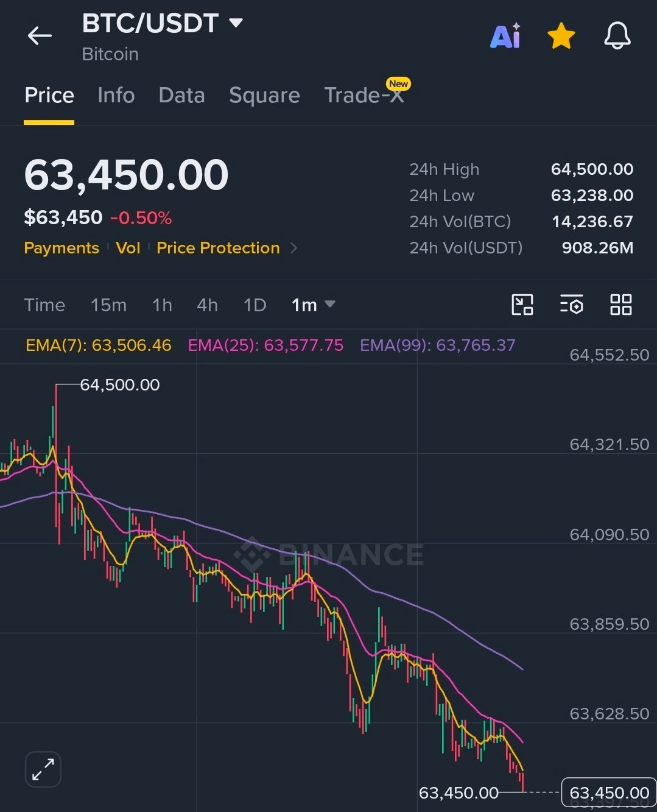657x812 pixels.
Task: Select the Time chart interval
Action: (x=44, y=305)
